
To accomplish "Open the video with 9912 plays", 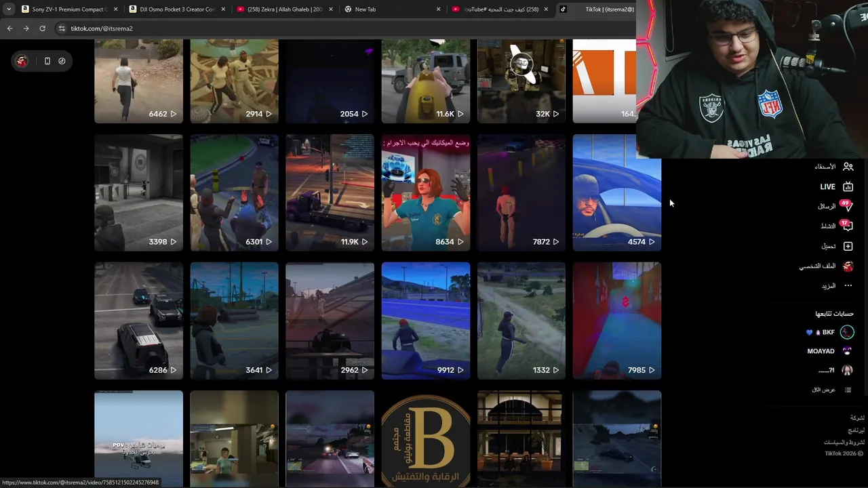I will pos(425,321).
